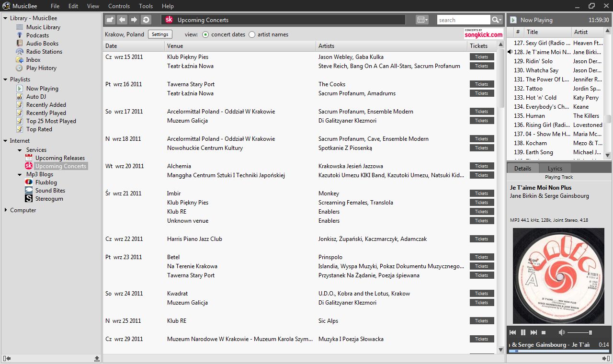This screenshot has height=364, width=613.
Task: Click the album art thumbnail
Action: pos(558,275)
